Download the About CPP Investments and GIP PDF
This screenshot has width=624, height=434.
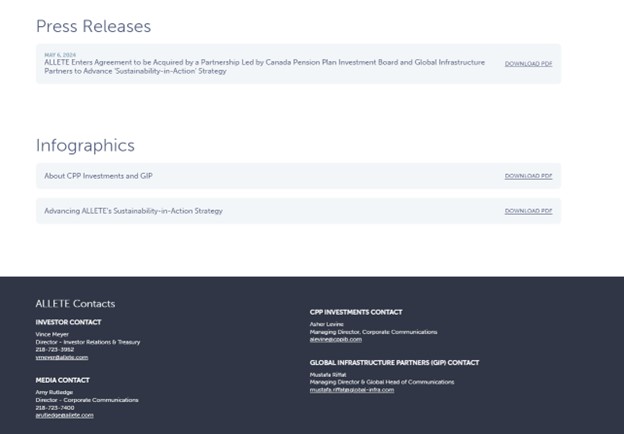coord(528,176)
